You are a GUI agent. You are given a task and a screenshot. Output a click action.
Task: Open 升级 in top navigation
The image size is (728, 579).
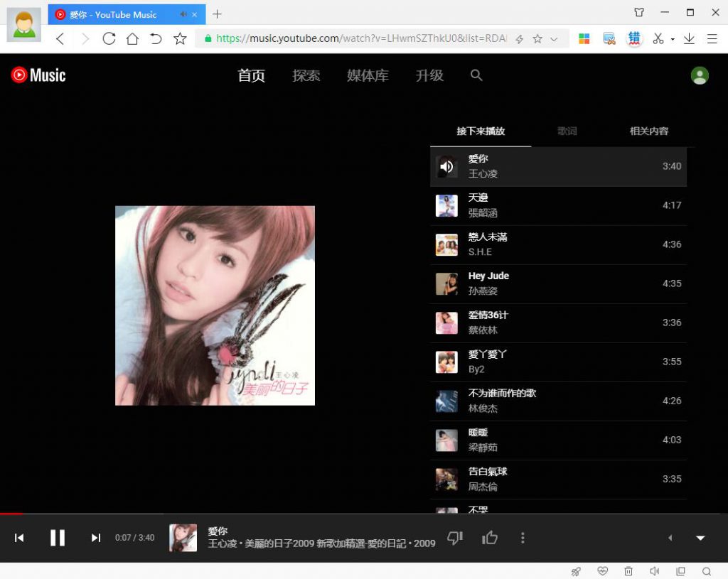pos(429,75)
